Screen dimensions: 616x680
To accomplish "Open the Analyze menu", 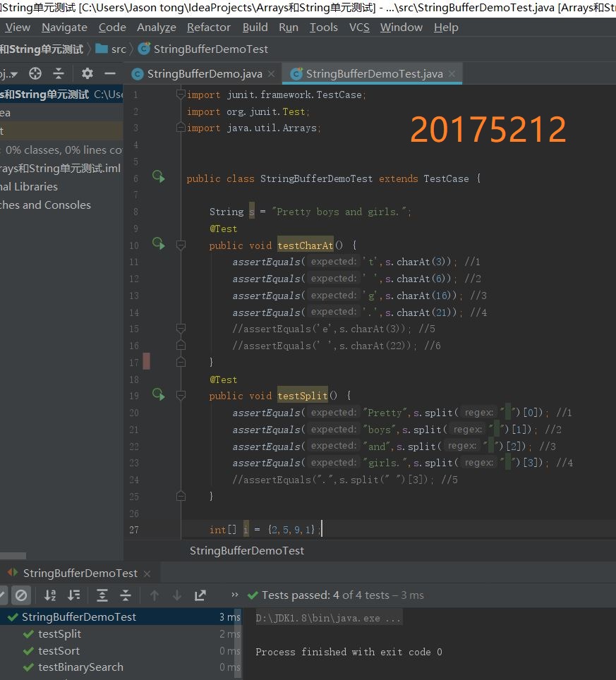I will coord(157,28).
